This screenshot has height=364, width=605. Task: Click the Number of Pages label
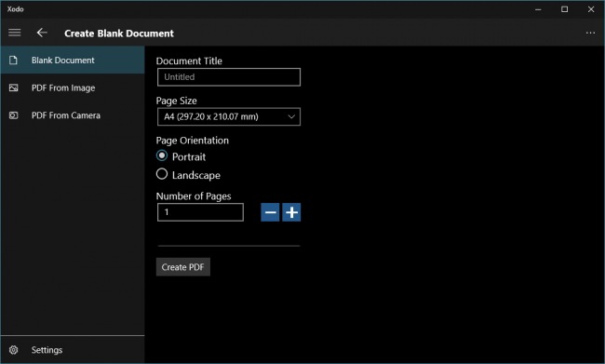pos(194,196)
